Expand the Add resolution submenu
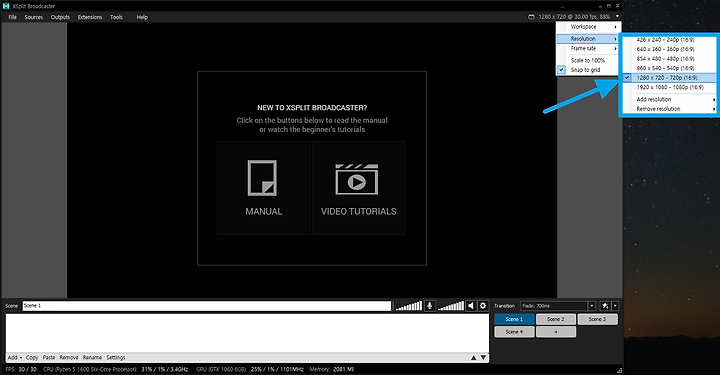The image size is (720, 375). 669,99
